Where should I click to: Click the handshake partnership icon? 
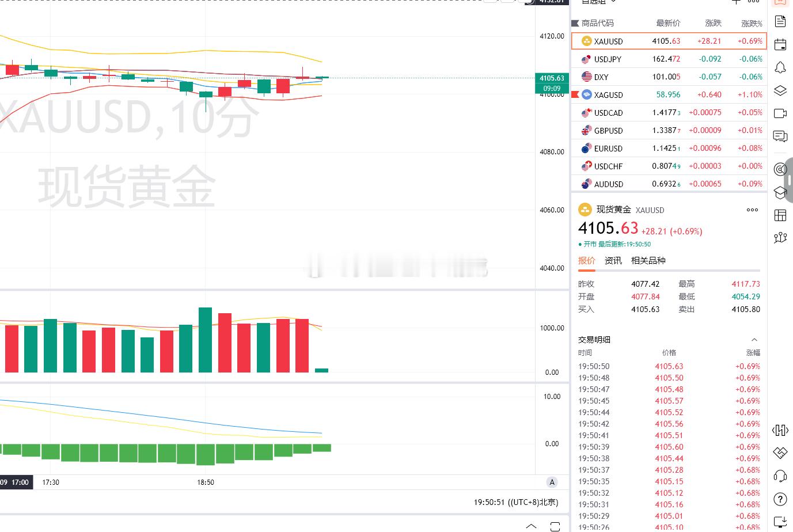[x=780, y=453]
